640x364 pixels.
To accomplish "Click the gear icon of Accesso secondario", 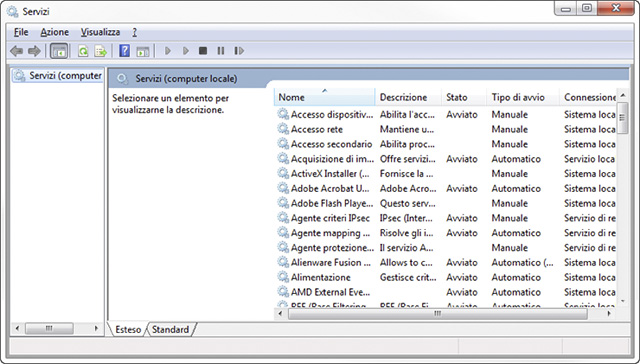I will [x=283, y=144].
